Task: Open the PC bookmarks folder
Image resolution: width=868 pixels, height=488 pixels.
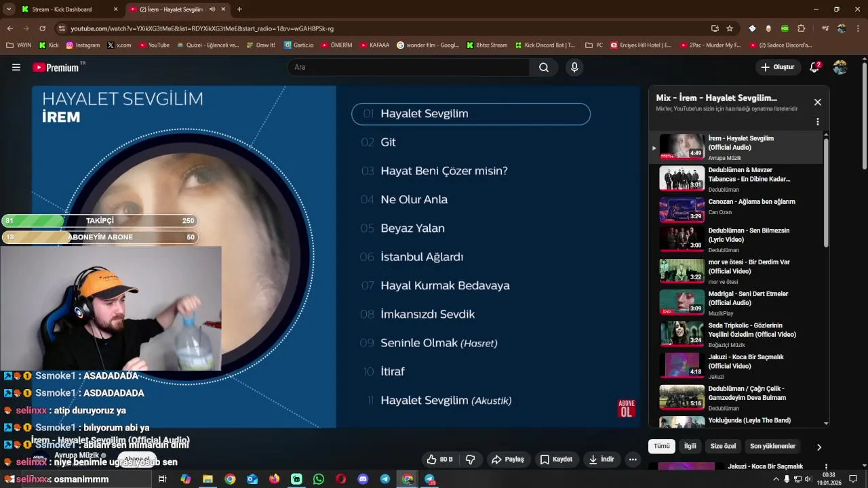Action: pyautogui.click(x=594, y=45)
